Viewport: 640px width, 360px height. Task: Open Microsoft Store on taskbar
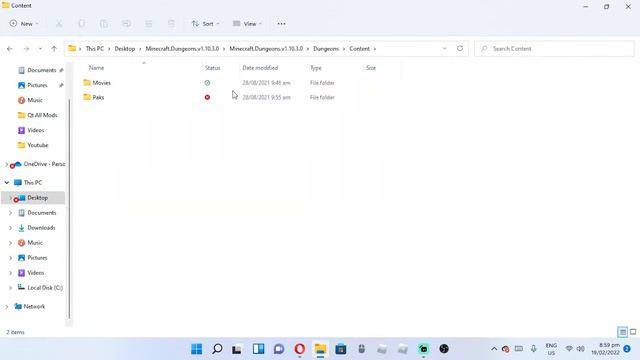click(x=341, y=349)
